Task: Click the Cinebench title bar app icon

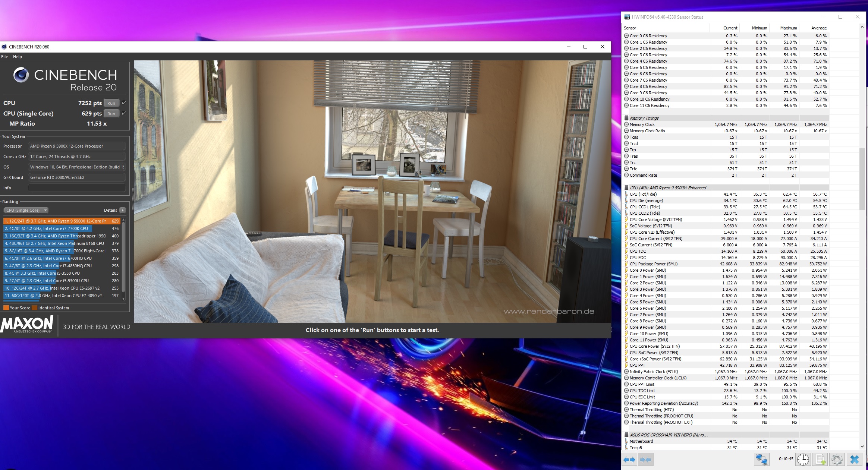Action: pos(4,47)
